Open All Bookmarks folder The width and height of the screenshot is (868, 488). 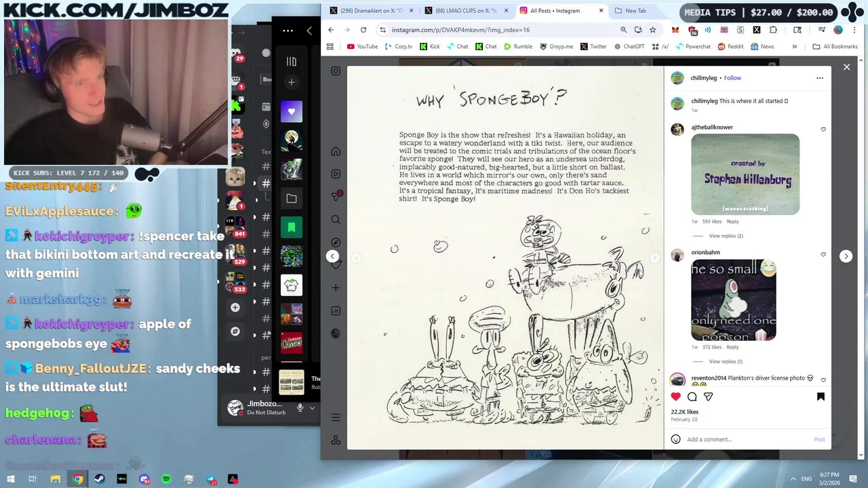click(835, 47)
